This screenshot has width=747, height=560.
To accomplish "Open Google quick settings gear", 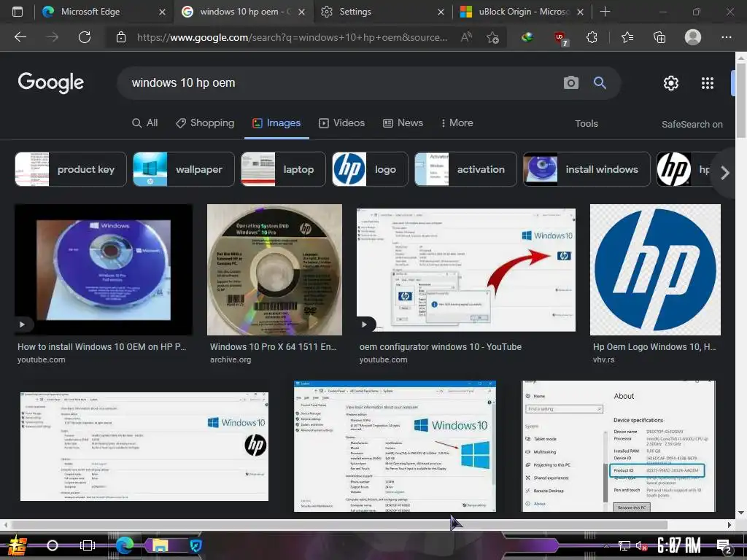I will (x=671, y=83).
